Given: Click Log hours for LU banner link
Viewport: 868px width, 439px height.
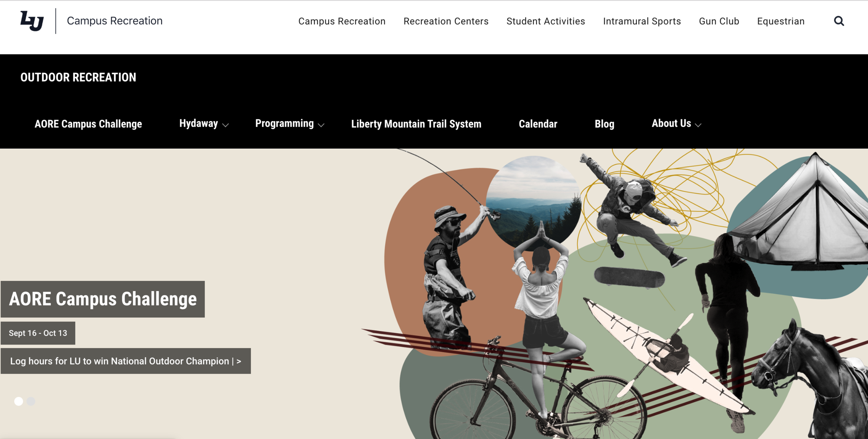Looking at the screenshot, I should pos(126,361).
